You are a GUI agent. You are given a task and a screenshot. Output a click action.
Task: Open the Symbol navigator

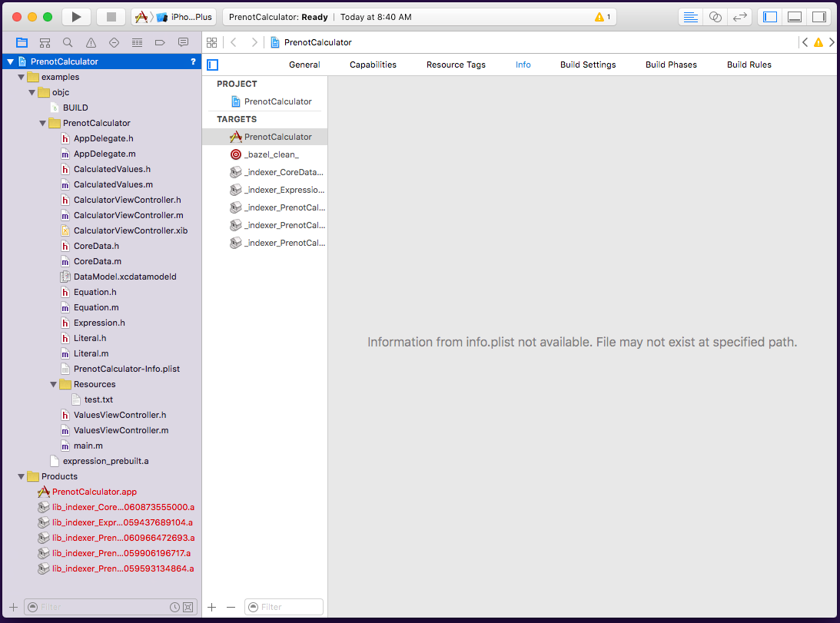(x=45, y=42)
